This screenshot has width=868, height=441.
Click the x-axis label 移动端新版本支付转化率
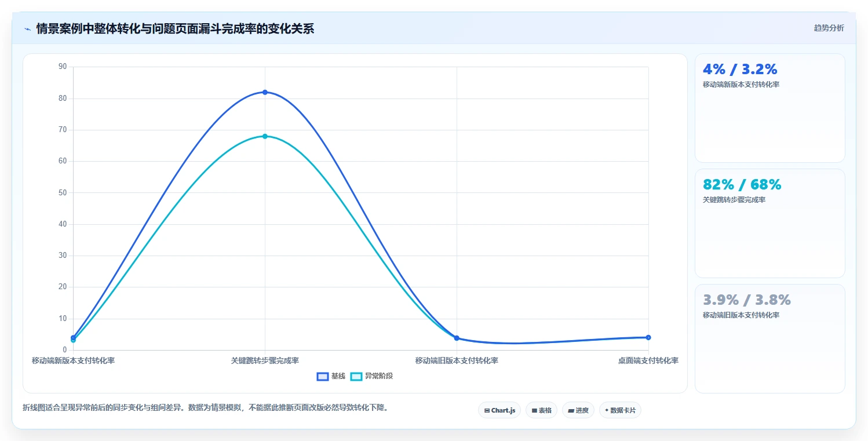pyautogui.click(x=73, y=360)
